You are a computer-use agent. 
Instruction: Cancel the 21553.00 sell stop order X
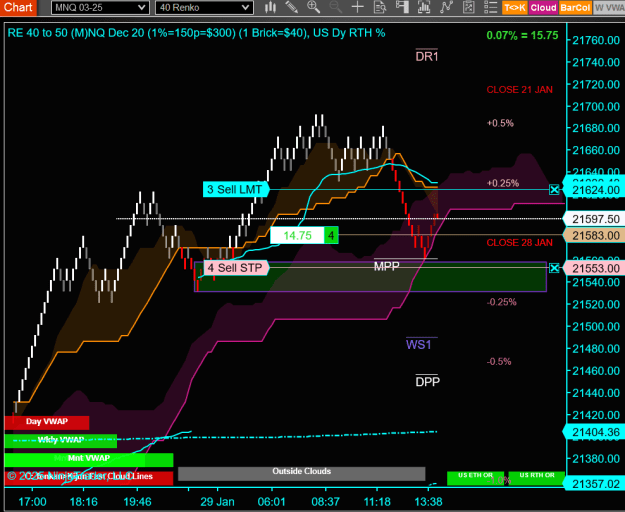pyautogui.click(x=554, y=268)
